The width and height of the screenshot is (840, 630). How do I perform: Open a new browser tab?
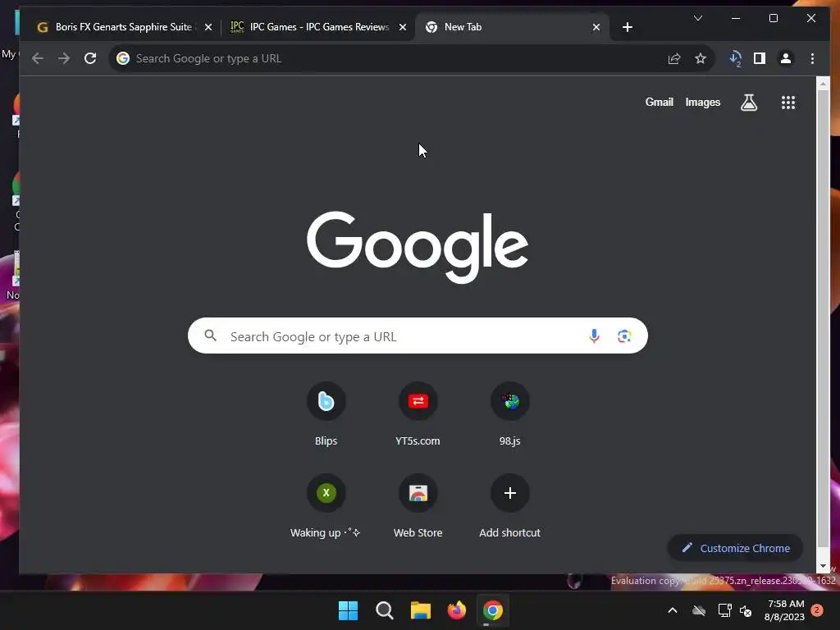pyautogui.click(x=628, y=27)
